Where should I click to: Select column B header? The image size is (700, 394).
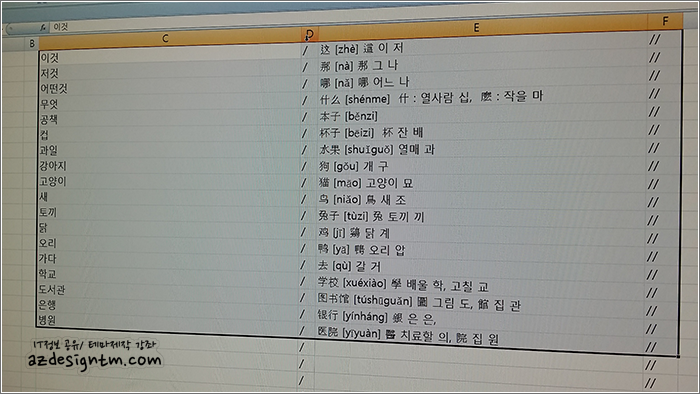pos(32,43)
